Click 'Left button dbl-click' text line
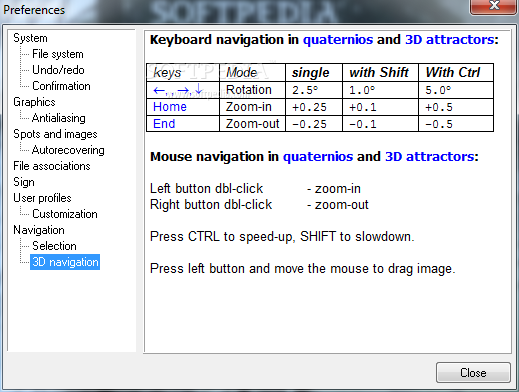The image size is (519, 392). (206, 189)
